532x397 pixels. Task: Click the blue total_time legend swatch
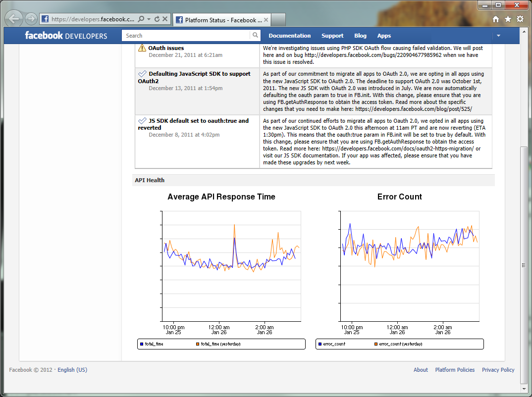[x=142, y=344]
